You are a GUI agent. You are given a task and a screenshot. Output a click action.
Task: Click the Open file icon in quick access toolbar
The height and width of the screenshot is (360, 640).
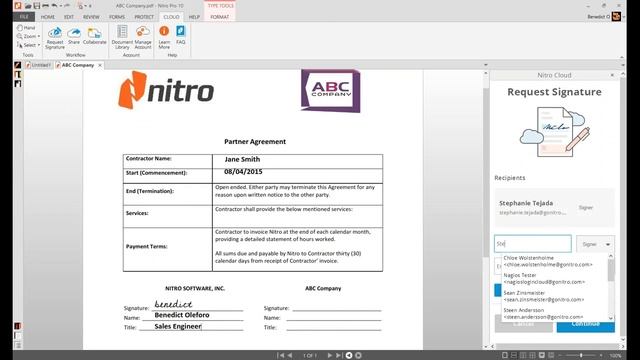pyautogui.click(x=28, y=6)
